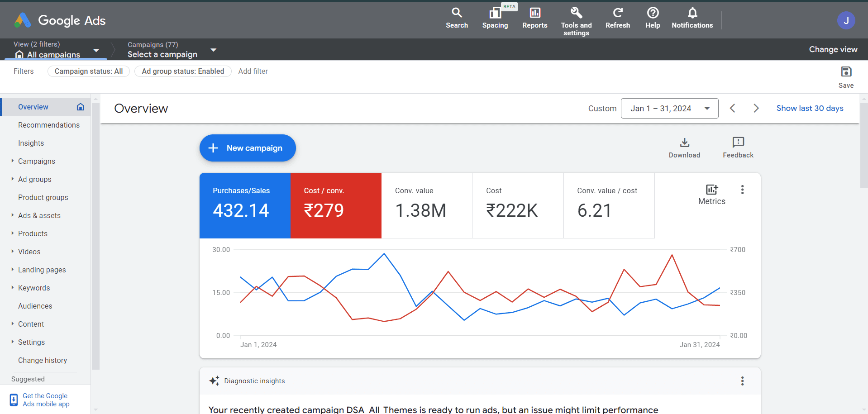Expand the Campaigns section in sidebar
Image resolution: width=868 pixels, height=414 pixels.
[36, 161]
